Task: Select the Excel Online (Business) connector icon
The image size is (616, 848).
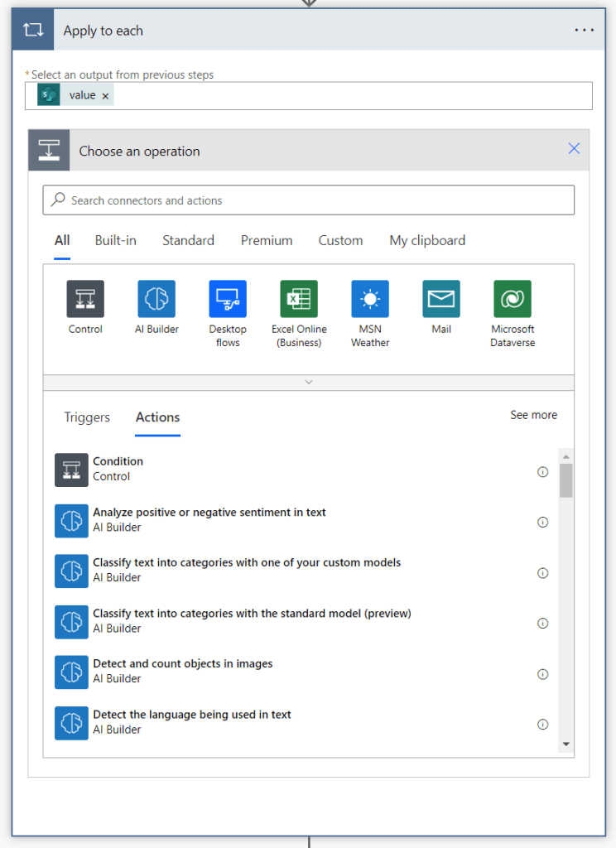Action: (299, 298)
